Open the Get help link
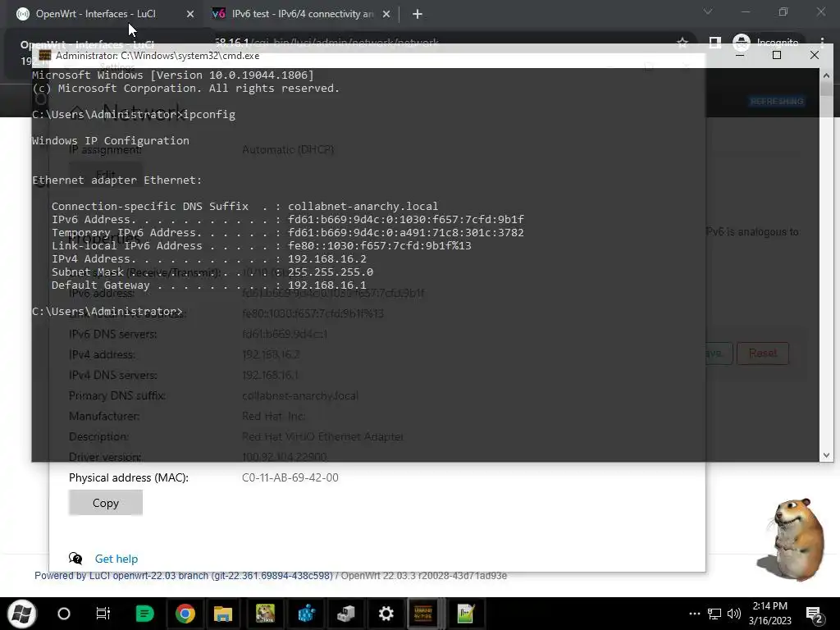Screen dimensions: 840x630 click(116, 559)
